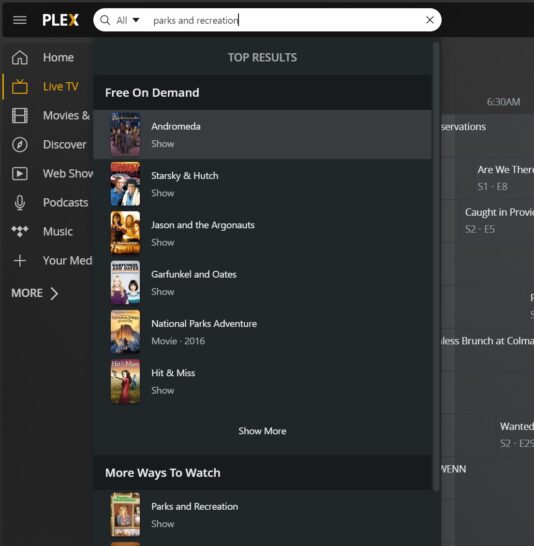This screenshot has height=546, width=534.
Task: Click the search magnifier icon
Action: (105, 20)
